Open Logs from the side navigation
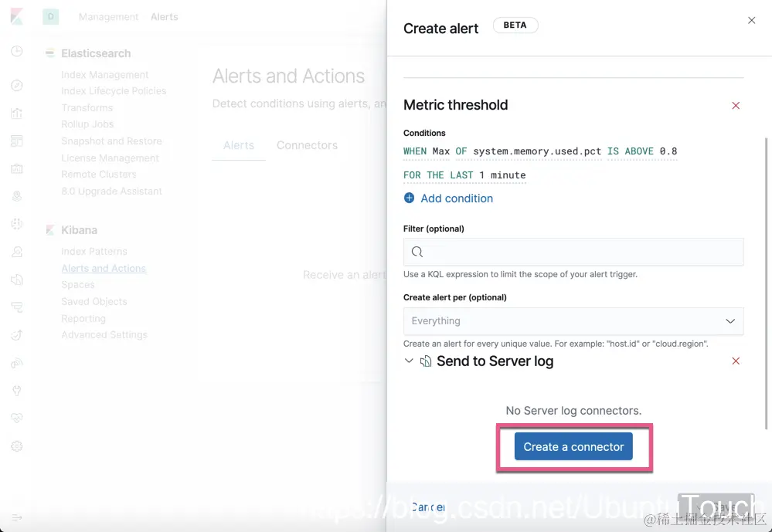Screen dimensions: 772x532 click(x=17, y=280)
